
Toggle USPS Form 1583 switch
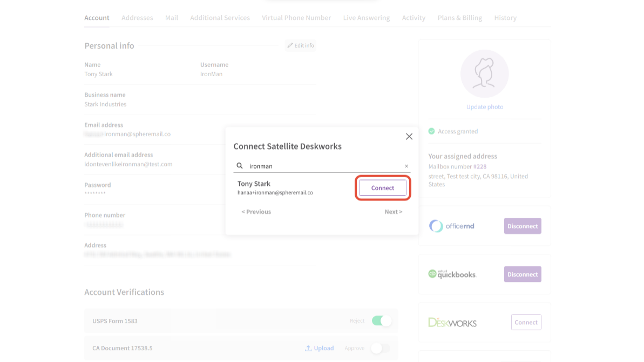(x=382, y=320)
